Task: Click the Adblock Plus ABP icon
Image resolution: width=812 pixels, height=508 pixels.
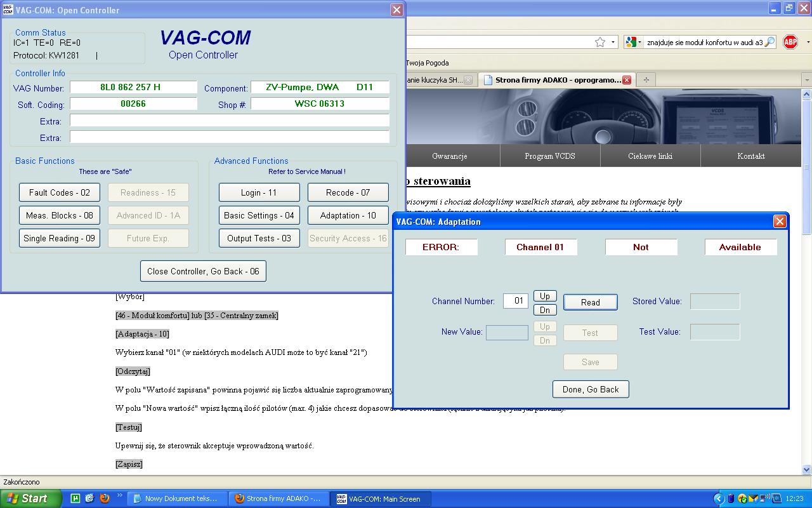Action: 790,42
